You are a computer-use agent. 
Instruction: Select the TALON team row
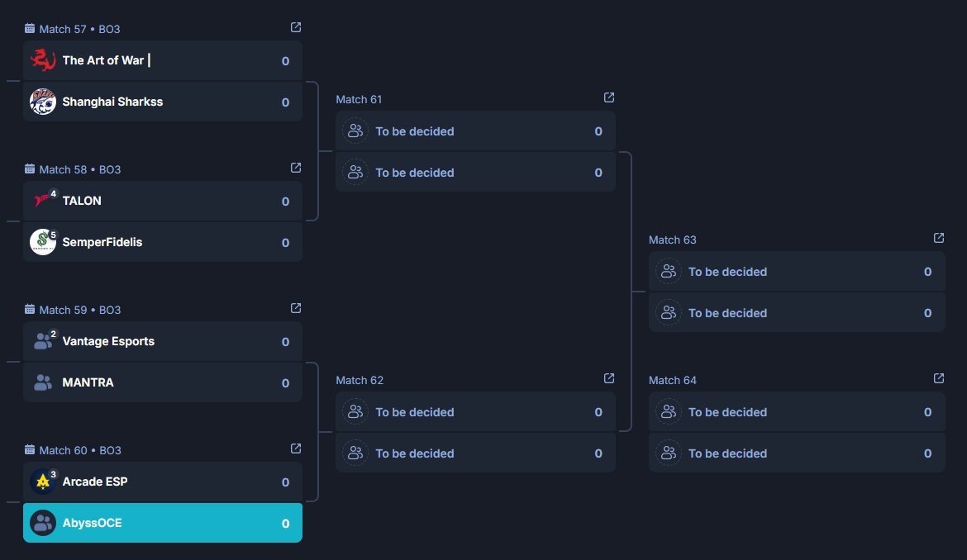[163, 201]
